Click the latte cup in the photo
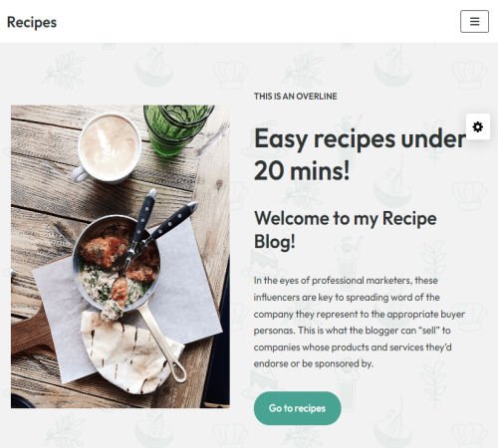 point(109,147)
